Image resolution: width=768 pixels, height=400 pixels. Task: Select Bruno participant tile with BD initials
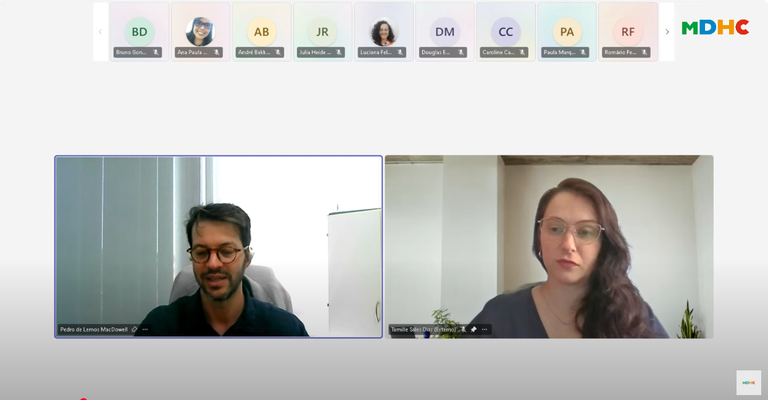139,32
